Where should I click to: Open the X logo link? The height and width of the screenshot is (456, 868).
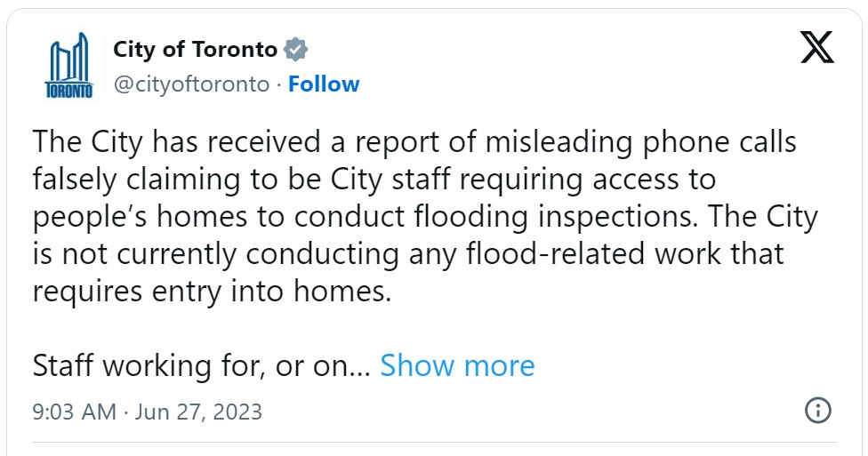pyautogui.click(x=816, y=46)
